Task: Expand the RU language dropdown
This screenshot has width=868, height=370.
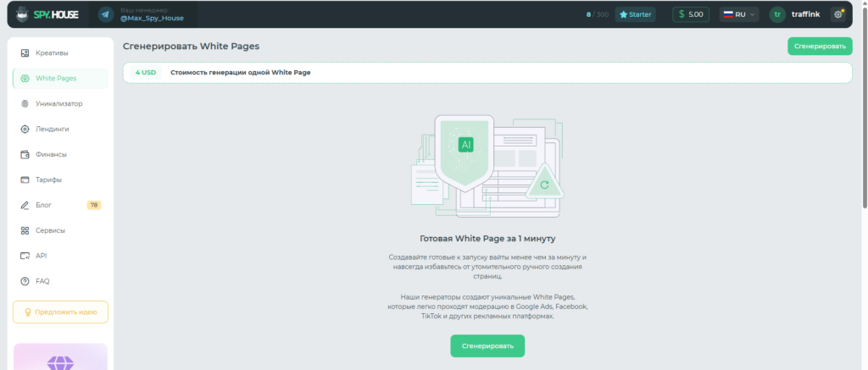Action: 738,14
